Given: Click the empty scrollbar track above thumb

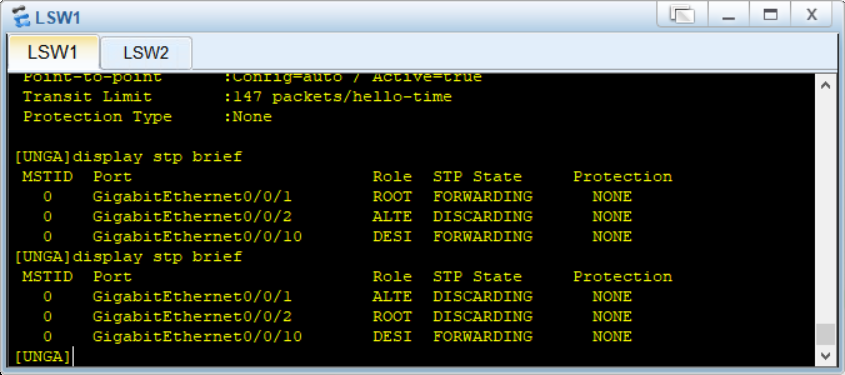Looking at the screenshot, I should point(825,209).
